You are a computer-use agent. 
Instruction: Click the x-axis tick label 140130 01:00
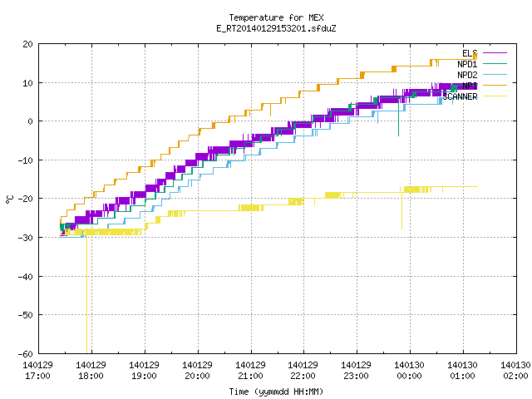463,371
